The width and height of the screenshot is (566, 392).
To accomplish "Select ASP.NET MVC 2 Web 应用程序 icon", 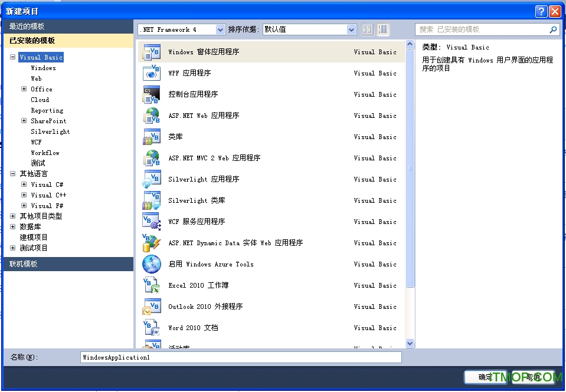I will point(152,159).
